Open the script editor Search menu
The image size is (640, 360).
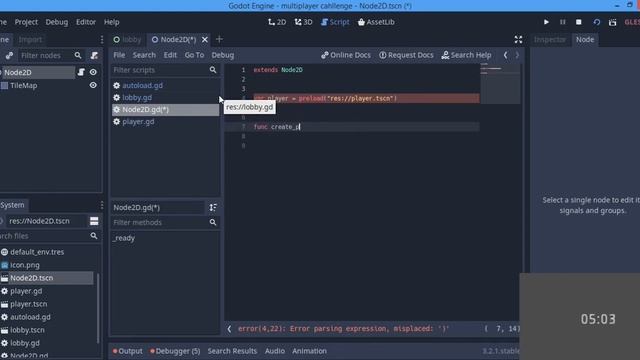[x=144, y=55]
